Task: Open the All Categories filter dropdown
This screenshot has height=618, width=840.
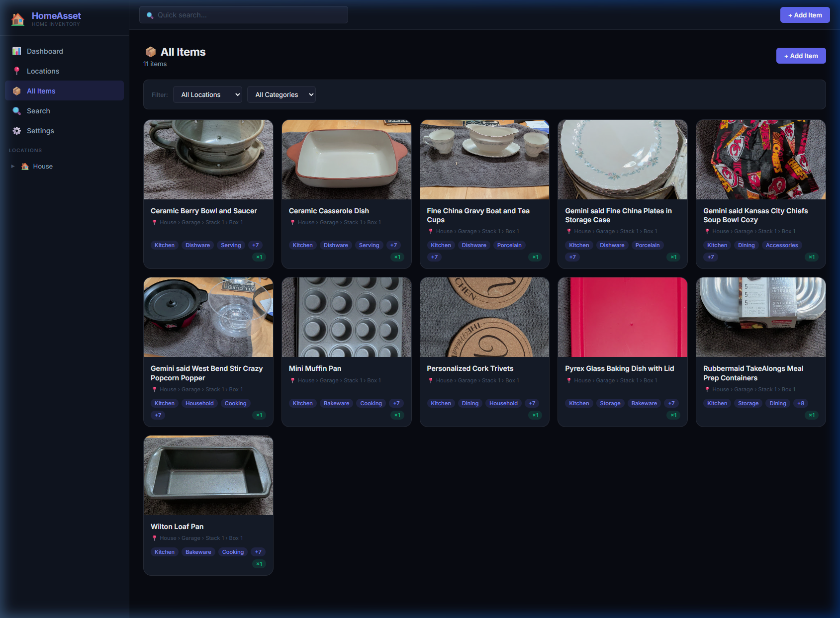Action: coord(281,94)
